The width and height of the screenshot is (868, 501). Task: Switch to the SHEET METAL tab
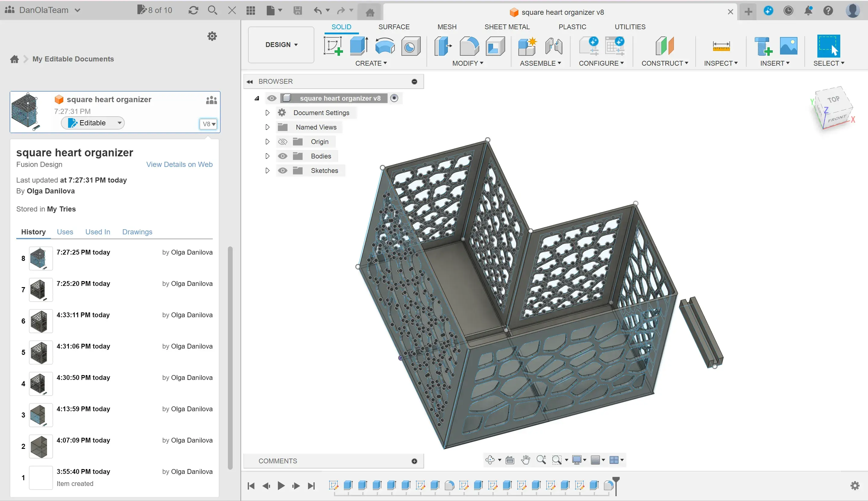click(507, 27)
